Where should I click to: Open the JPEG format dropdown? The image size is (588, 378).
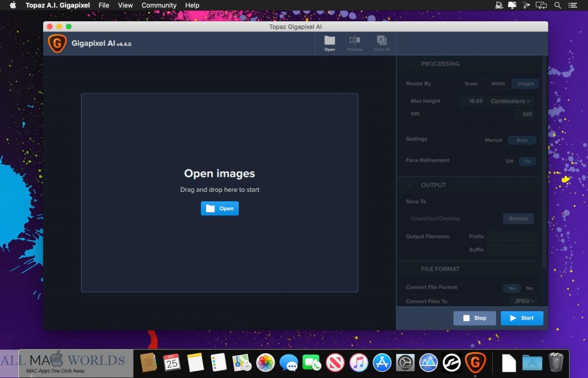click(524, 301)
